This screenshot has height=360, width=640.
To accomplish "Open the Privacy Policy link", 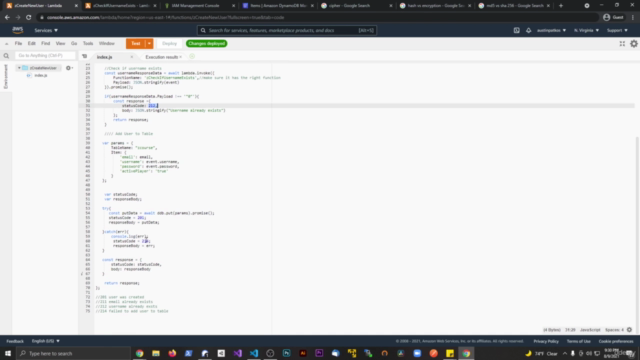I will [546, 341].
